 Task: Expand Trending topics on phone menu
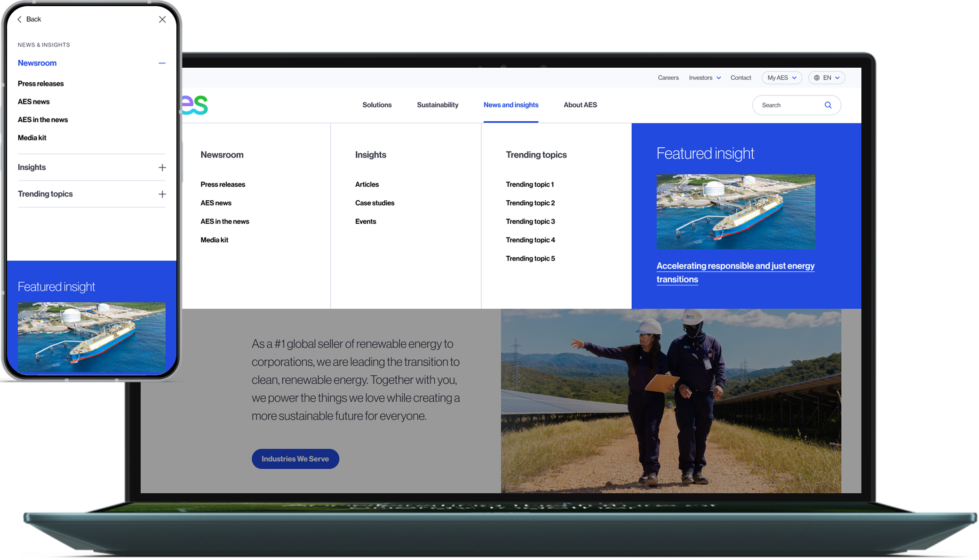(x=162, y=194)
